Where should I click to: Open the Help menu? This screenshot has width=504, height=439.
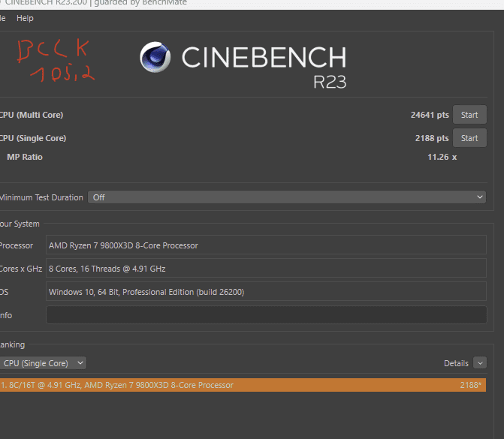point(25,18)
